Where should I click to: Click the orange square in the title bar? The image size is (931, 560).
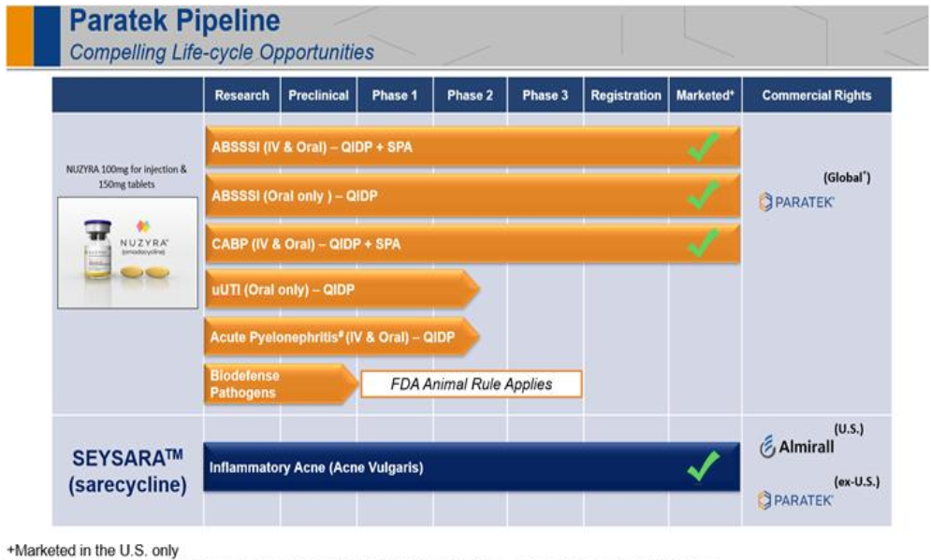21,36
